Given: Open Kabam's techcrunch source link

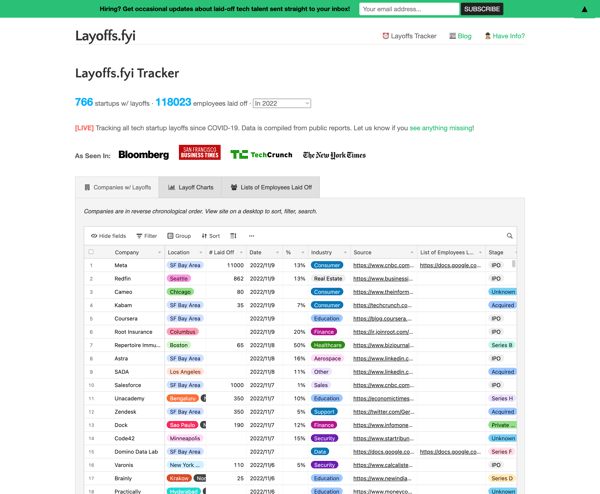Looking at the screenshot, I should click(x=382, y=305).
